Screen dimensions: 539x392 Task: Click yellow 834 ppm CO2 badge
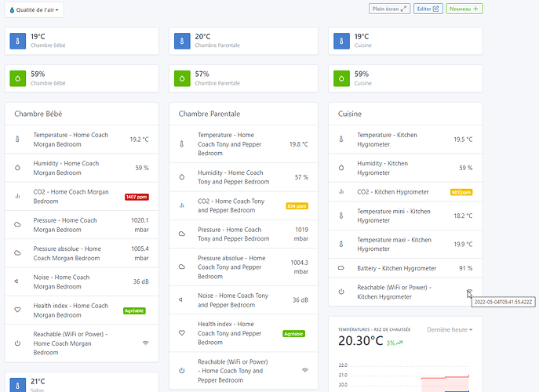pyautogui.click(x=296, y=206)
